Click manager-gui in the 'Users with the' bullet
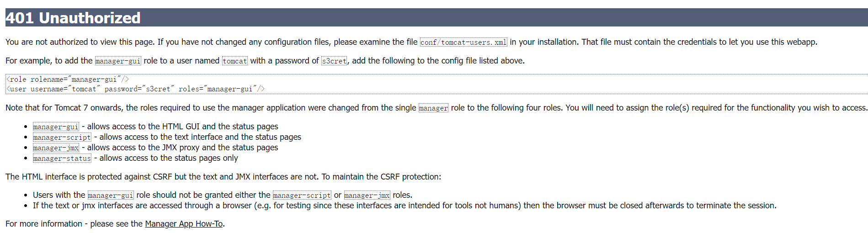868x233 pixels. click(111, 196)
